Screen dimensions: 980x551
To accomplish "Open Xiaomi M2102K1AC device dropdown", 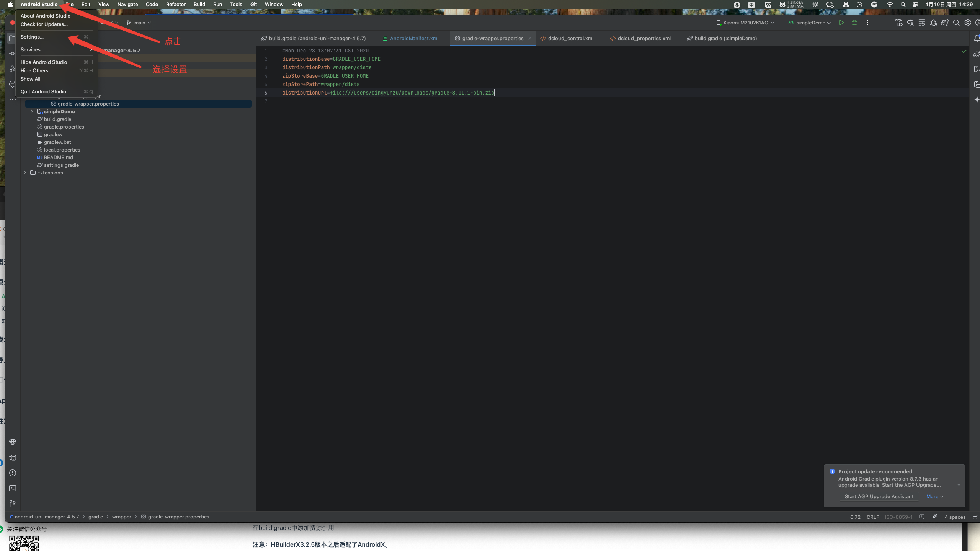I will tap(745, 23).
